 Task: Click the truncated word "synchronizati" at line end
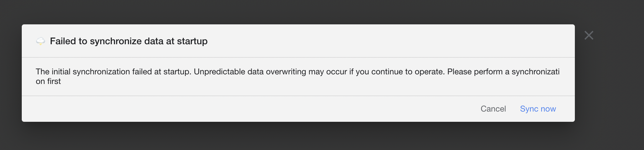[x=535, y=71]
